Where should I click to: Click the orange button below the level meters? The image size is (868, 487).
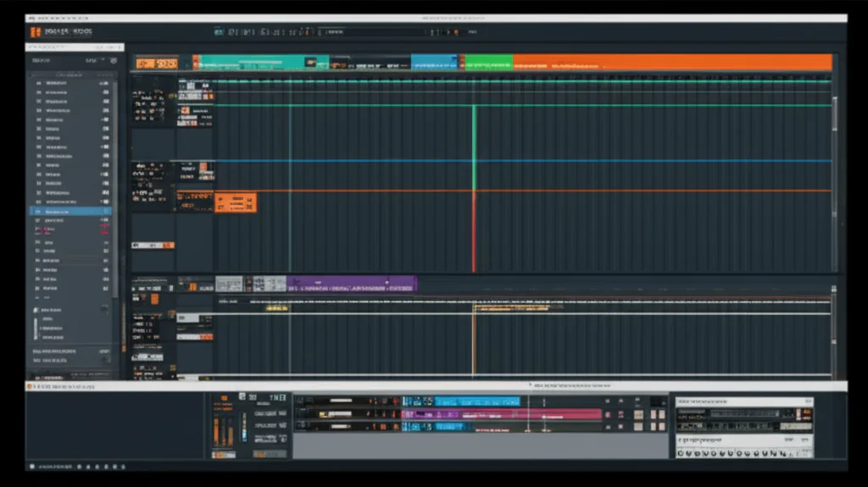(224, 455)
